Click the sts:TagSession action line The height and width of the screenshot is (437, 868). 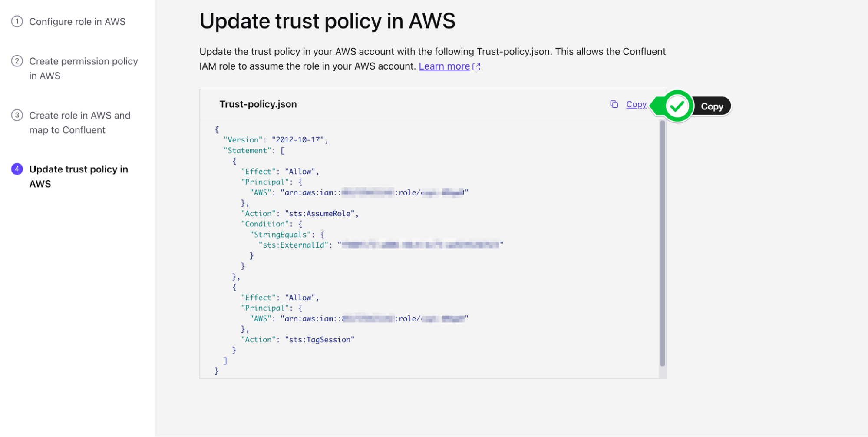point(297,340)
